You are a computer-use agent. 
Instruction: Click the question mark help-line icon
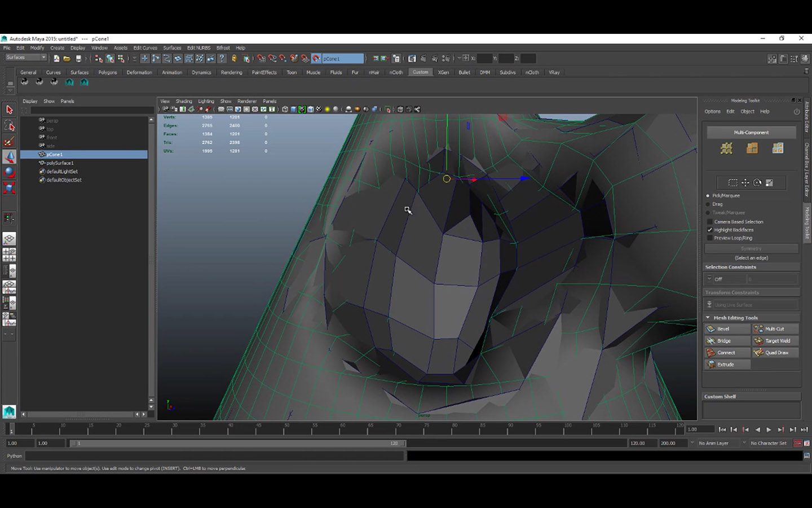pos(222,58)
